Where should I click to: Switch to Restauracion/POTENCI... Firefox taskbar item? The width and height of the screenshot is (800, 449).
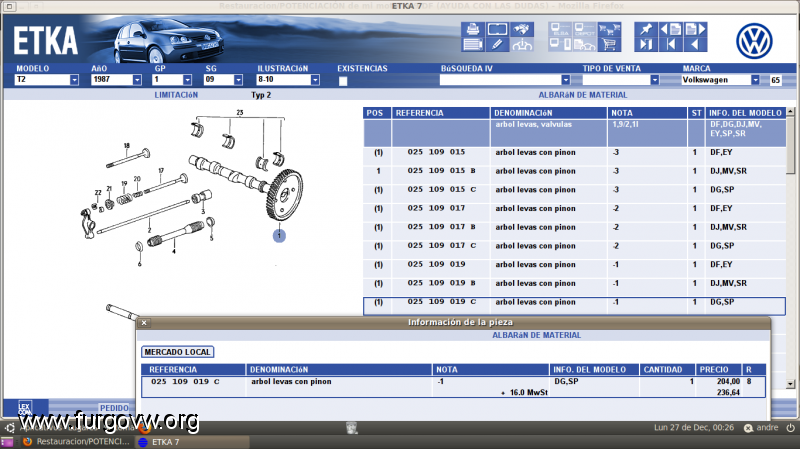click(x=77, y=441)
